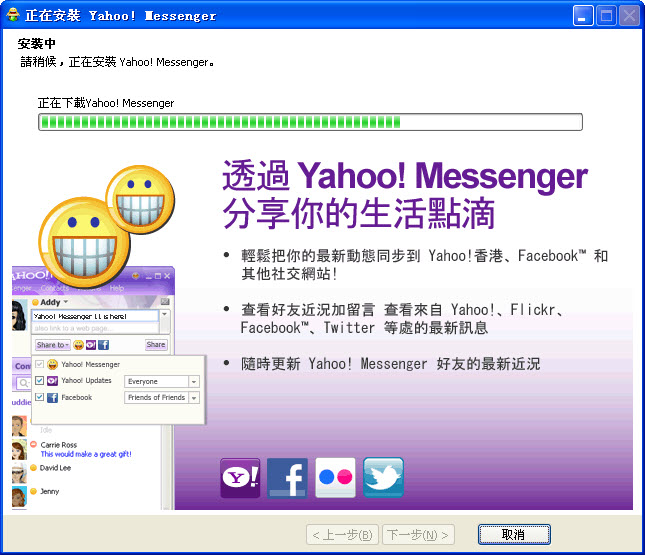Click Carrie Ross avatar picture
This screenshot has height=555, width=645.
point(19,450)
